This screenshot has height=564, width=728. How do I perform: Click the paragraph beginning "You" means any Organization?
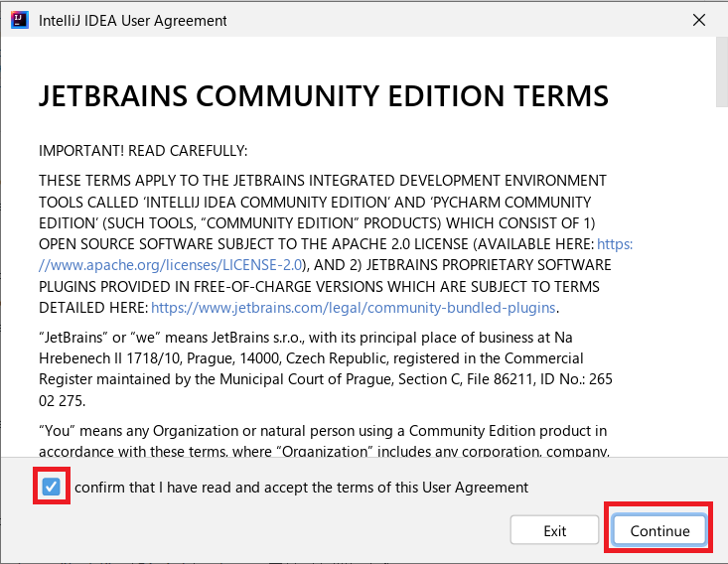[324, 441]
